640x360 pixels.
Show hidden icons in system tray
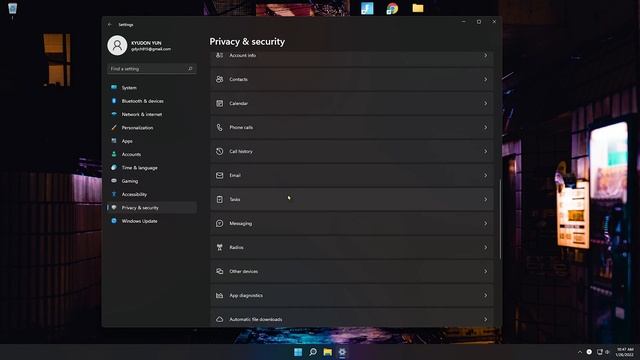pyautogui.click(x=580, y=352)
